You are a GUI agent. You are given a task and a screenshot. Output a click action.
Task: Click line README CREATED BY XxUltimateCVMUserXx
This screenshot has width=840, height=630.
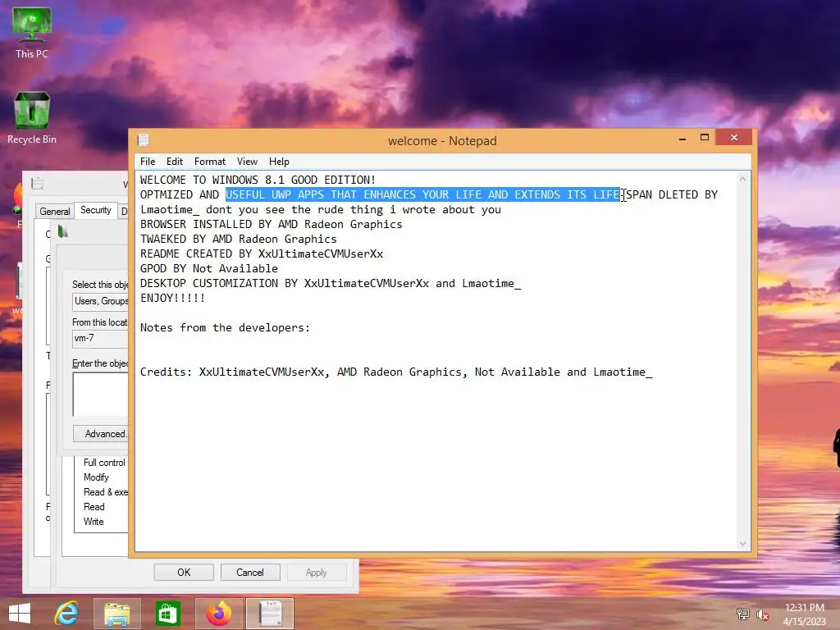pos(262,253)
